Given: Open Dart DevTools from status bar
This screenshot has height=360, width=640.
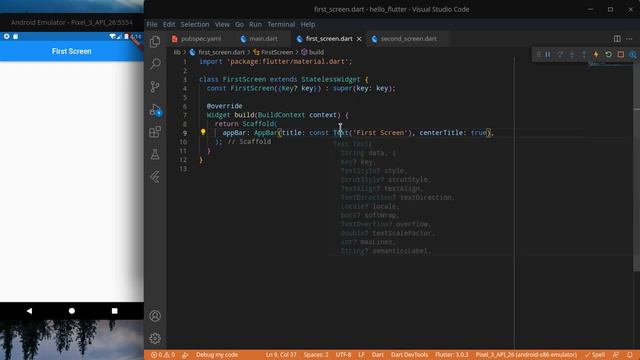Looking at the screenshot, I should point(409,355).
